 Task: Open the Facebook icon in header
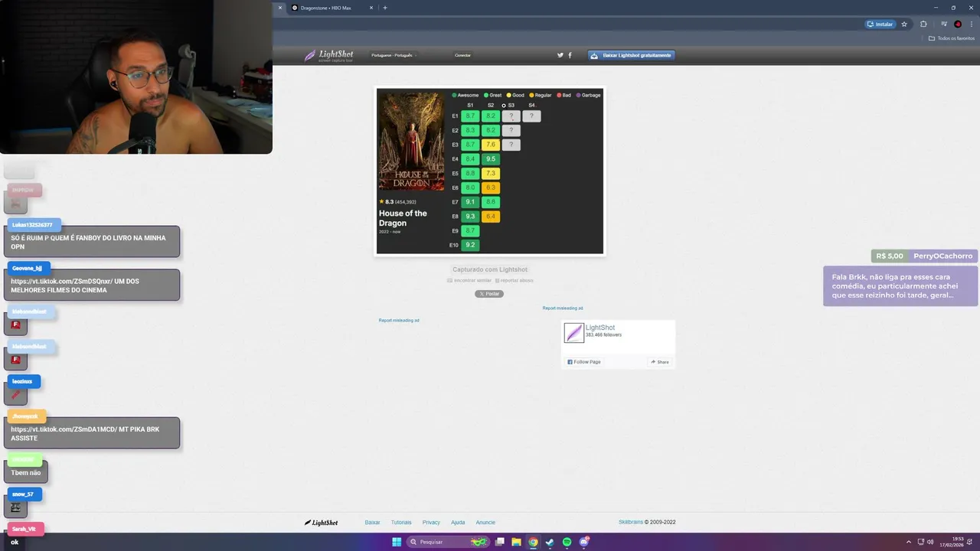pos(570,55)
